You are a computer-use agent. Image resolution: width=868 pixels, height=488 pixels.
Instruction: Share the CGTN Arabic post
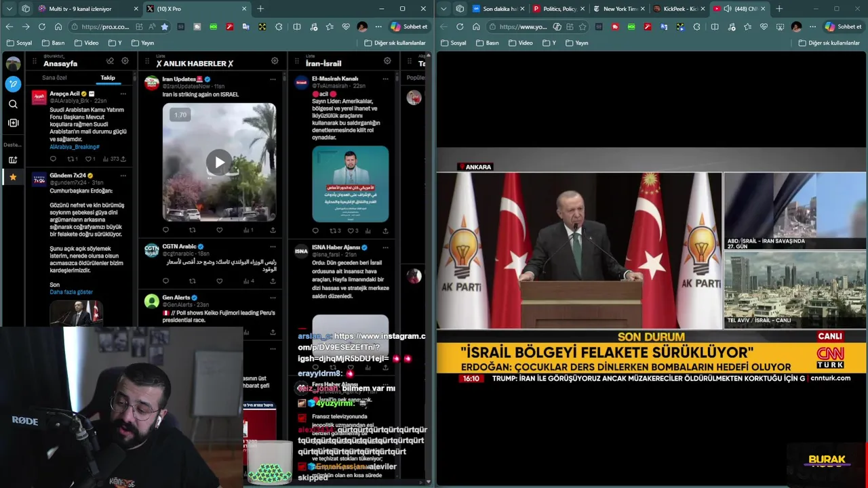[273, 281]
